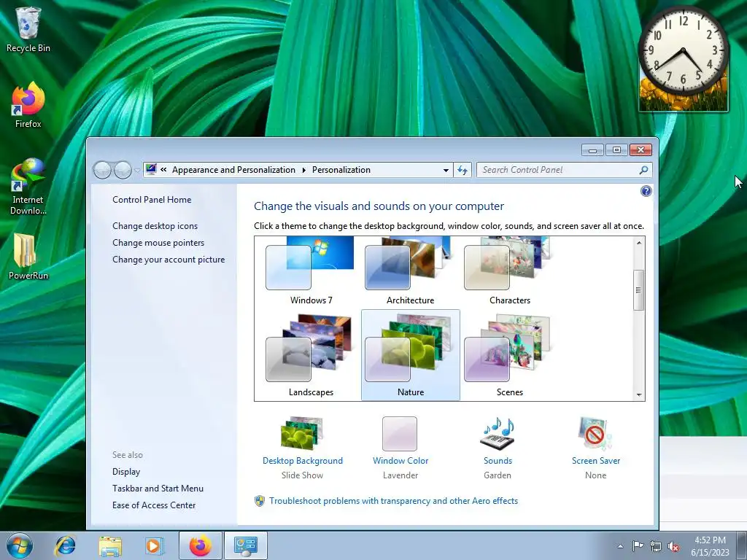747x560 pixels.
Task: Apply the Windows 7 theme
Action: click(311, 271)
